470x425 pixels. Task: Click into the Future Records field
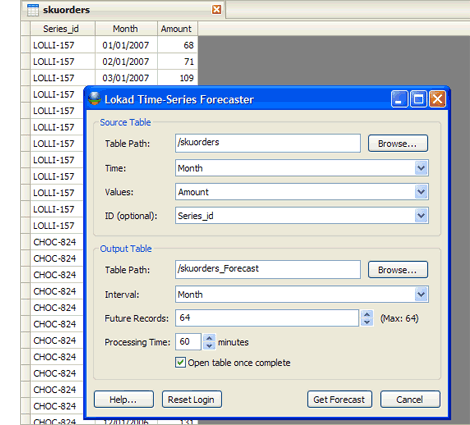point(267,318)
